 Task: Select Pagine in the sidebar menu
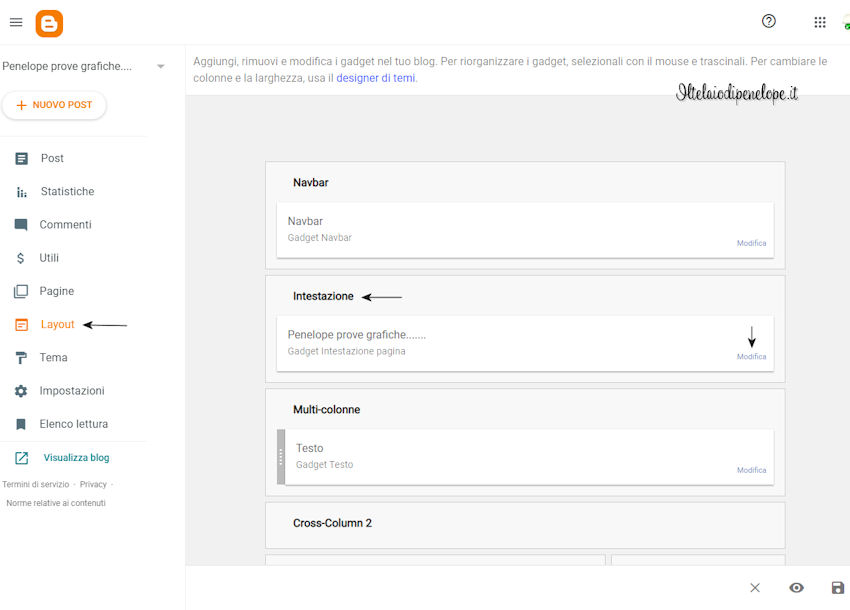(56, 291)
